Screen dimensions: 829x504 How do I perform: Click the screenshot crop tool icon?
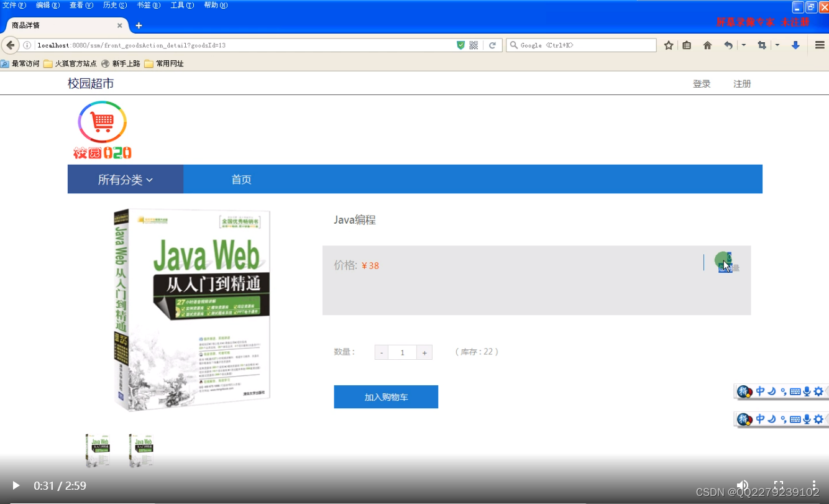[762, 45]
